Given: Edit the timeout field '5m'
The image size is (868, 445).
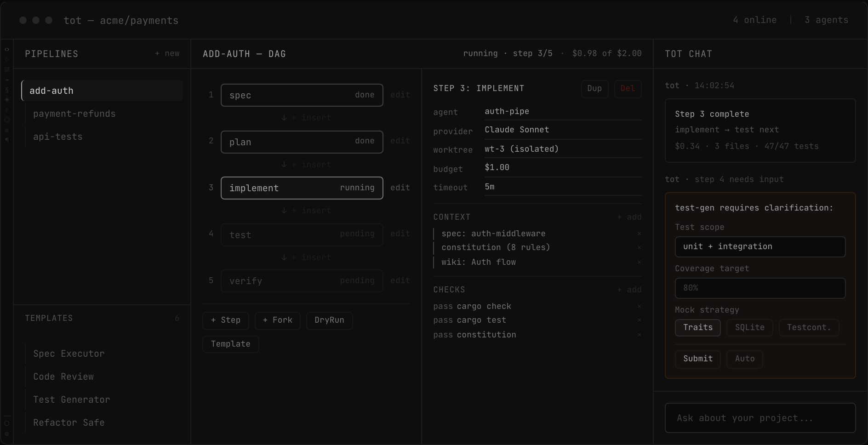Looking at the screenshot, I should [x=563, y=187].
